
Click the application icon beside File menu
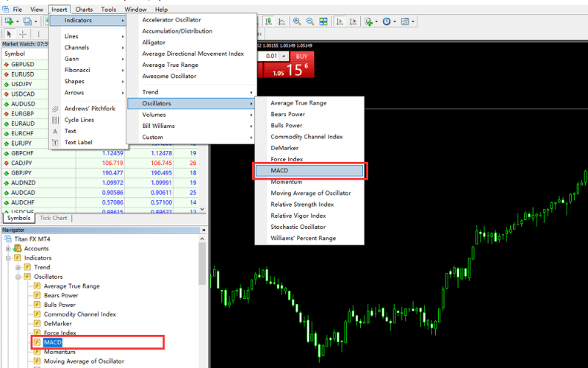point(6,9)
